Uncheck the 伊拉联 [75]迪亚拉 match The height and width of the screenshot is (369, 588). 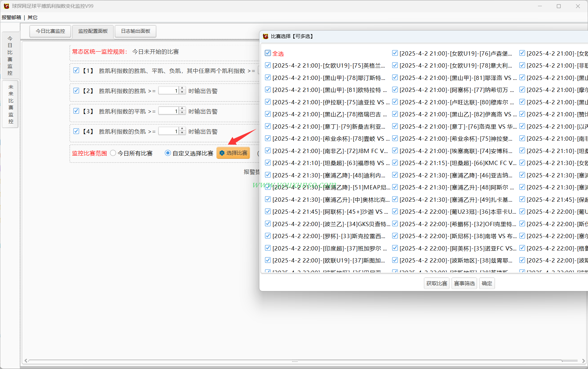point(268,102)
